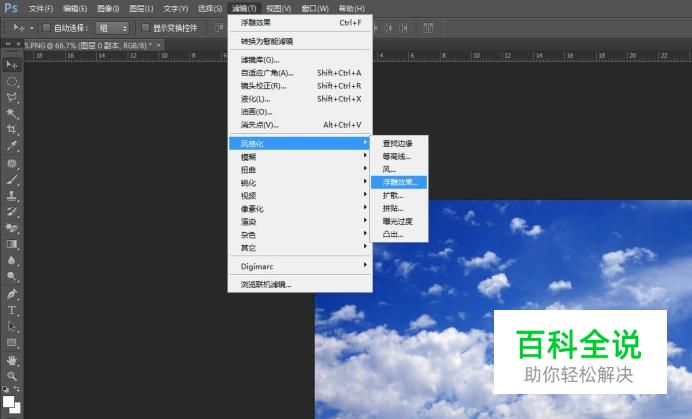
Task: Select the Eyedropper tool
Action: (11, 146)
